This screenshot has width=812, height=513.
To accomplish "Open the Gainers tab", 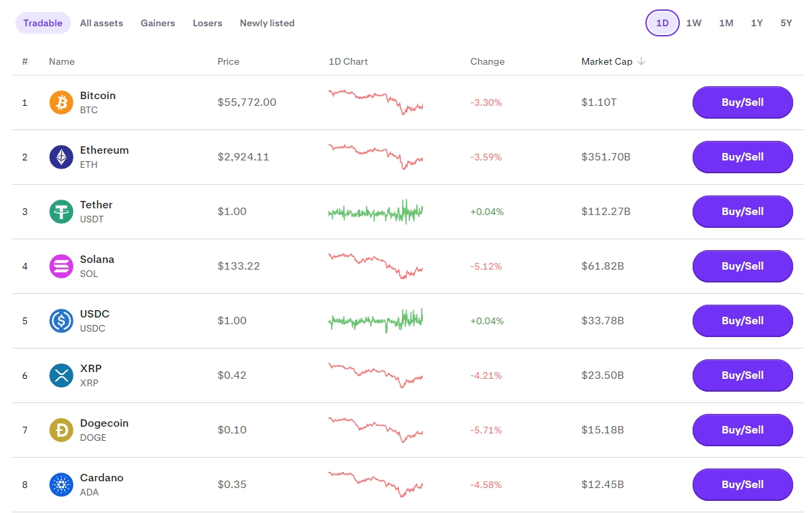I will (x=158, y=23).
